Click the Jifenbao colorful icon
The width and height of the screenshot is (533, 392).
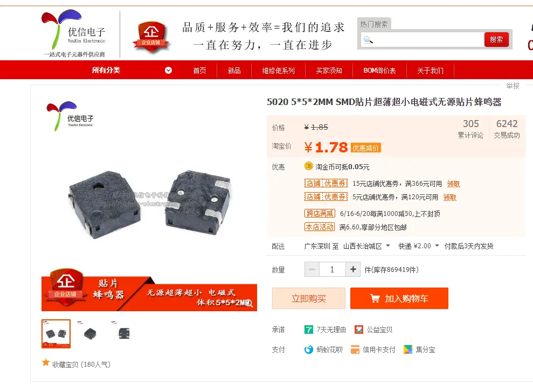[408, 349]
